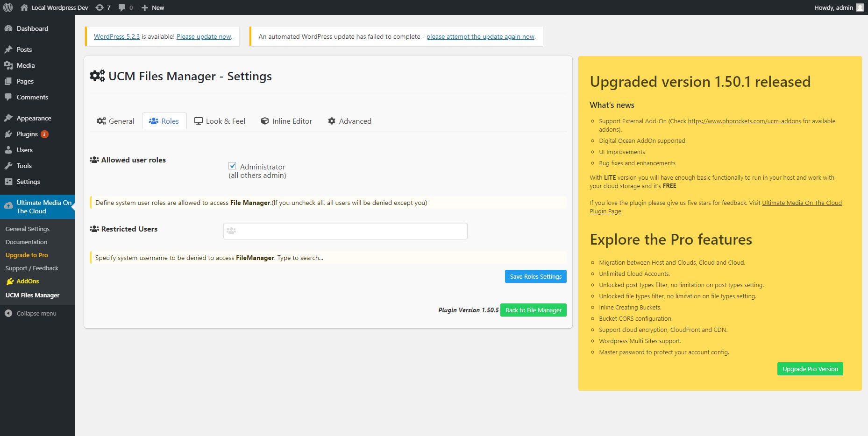Uncheck the Administrator role checkbox
The image size is (868, 436).
(x=232, y=166)
